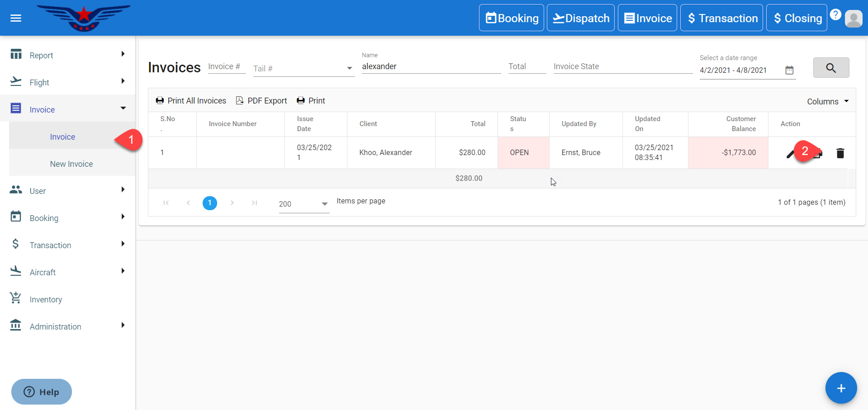
Task: Open the Columns dropdown
Action: [827, 102]
